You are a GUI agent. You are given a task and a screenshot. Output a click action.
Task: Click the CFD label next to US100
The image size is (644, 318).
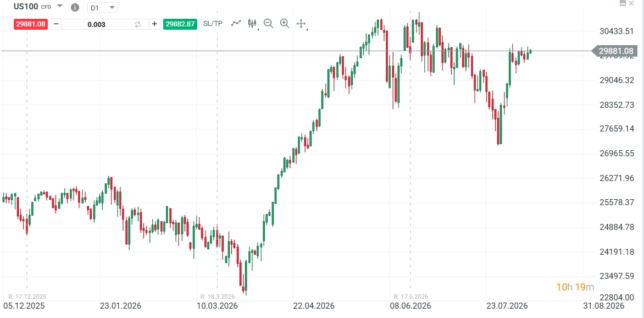point(46,7)
